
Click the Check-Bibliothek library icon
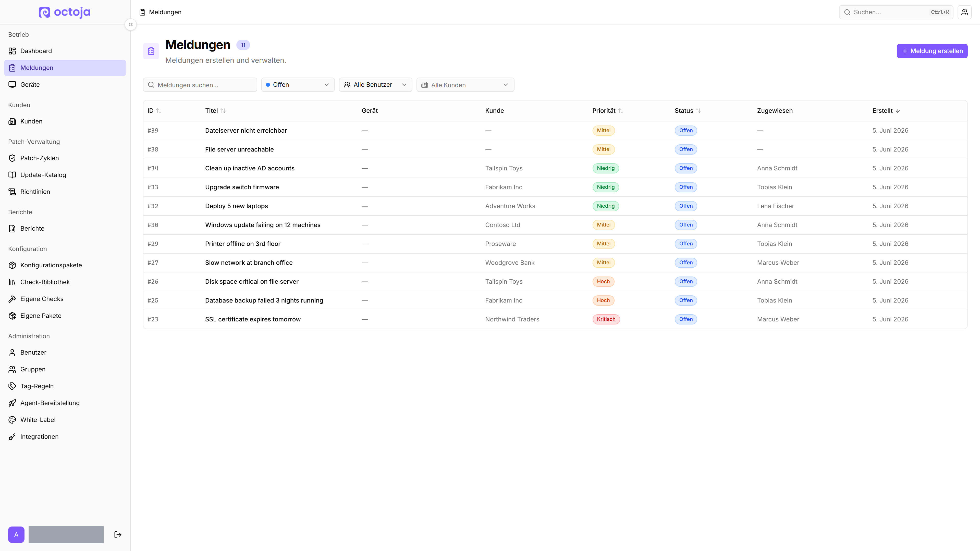click(x=12, y=282)
